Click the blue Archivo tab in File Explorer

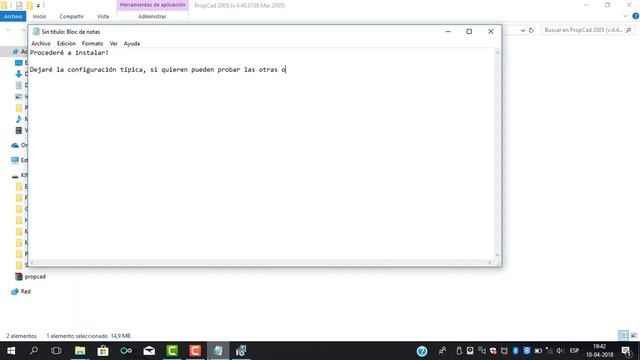tap(13, 16)
